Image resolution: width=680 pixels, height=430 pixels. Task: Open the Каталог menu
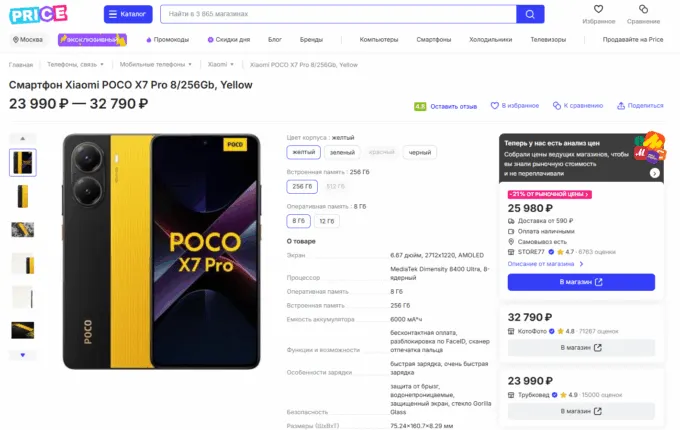[x=128, y=14]
